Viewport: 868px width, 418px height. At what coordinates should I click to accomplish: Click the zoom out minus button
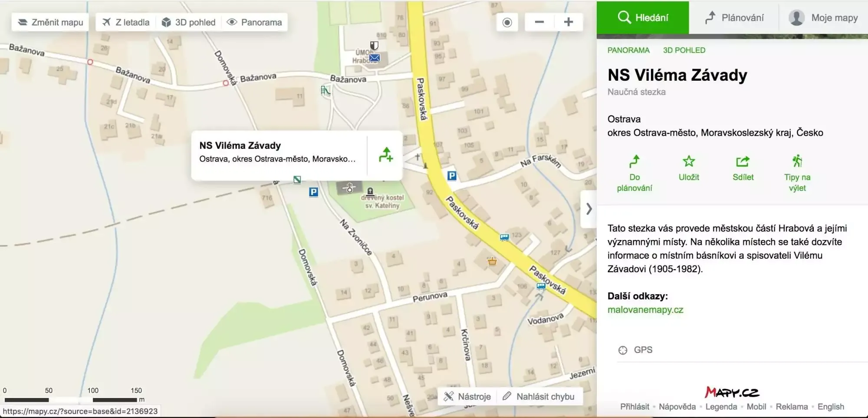[539, 22]
